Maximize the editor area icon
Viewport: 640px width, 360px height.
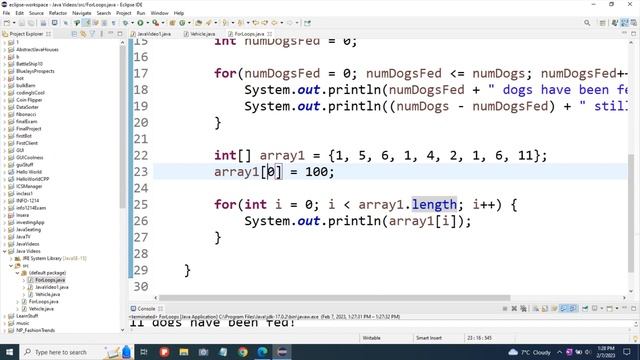pos(633,34)
